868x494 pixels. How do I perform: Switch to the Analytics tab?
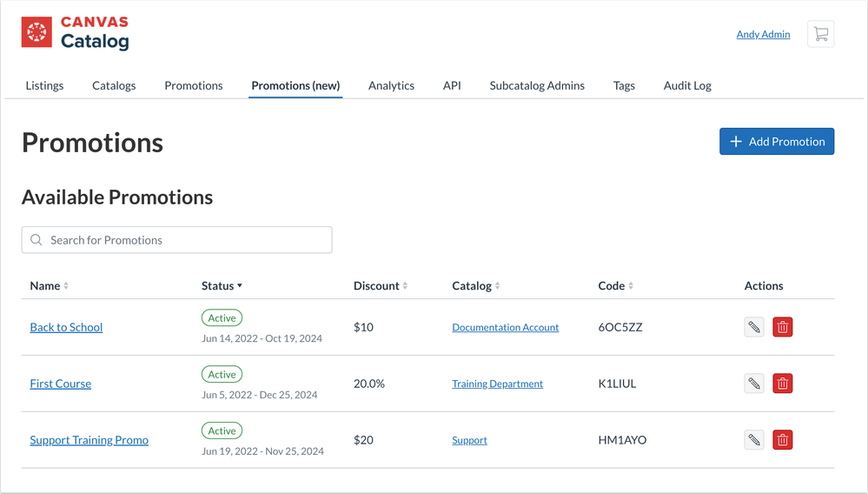coord(391,85)
